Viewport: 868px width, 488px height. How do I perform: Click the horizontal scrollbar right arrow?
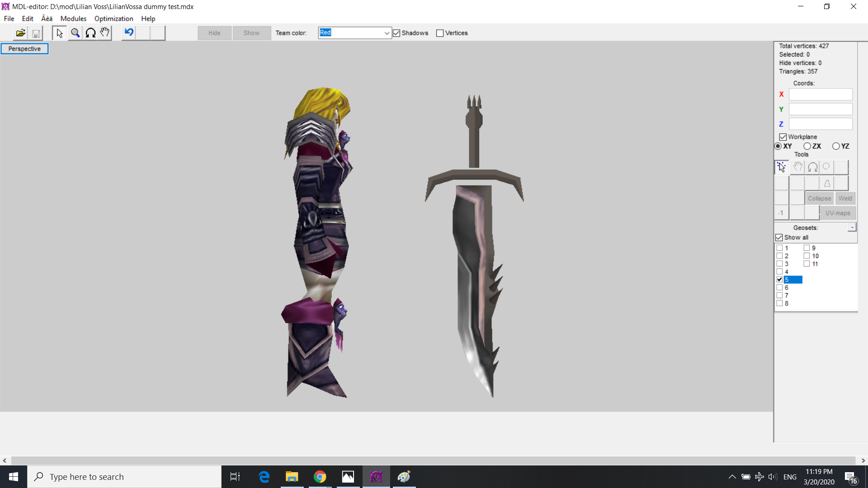[863, 460]
